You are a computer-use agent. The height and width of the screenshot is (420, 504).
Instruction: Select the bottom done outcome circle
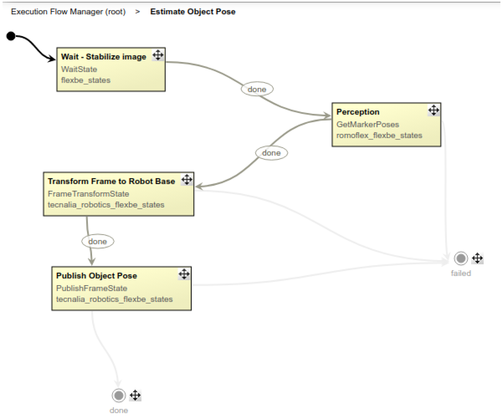(x=119, y=395)
